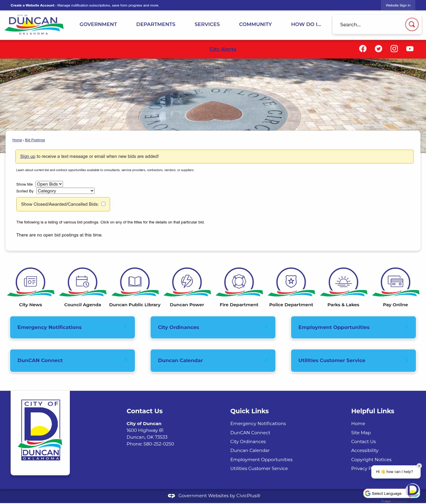Click the City News newspaper icon
The image size is (426, 504).
30,282
